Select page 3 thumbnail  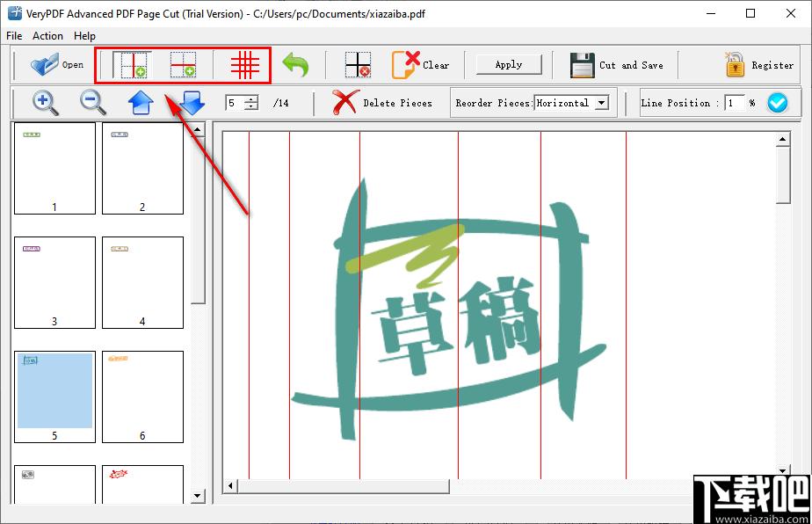tap(54, 282)
